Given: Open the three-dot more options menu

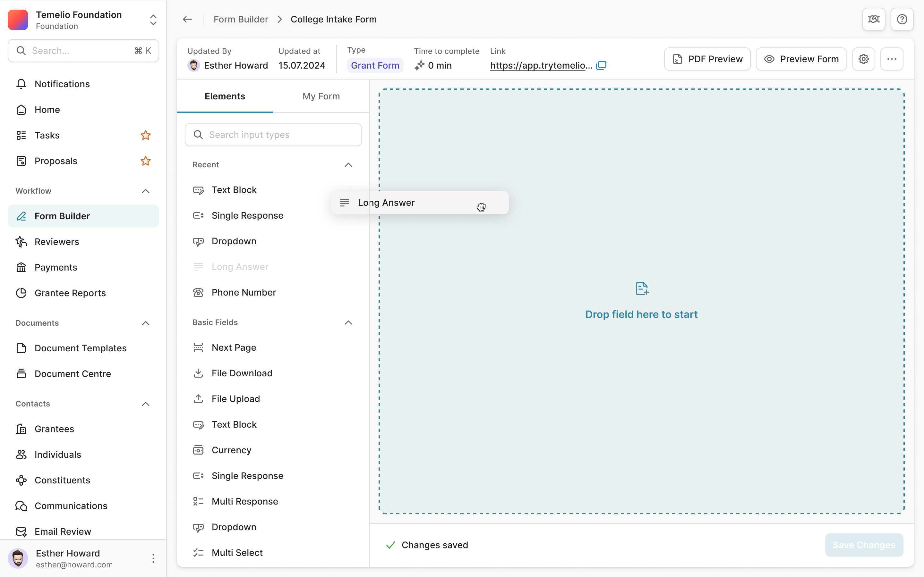Looking at the screenshot, I should pos(892,59).
